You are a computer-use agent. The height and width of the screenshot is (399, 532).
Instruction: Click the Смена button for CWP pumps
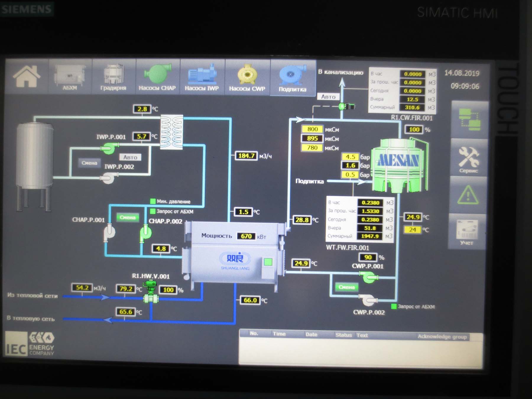click(x=347, y=287)
